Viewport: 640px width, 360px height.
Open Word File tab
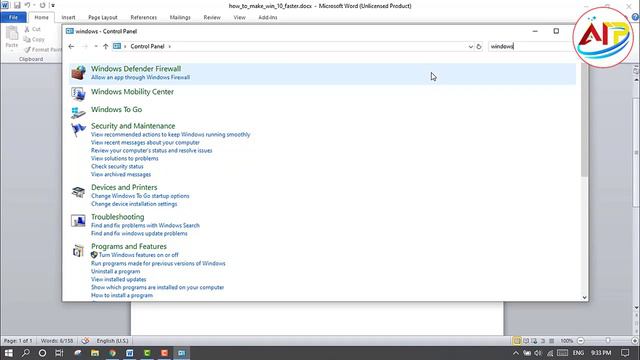pos(13,18)
